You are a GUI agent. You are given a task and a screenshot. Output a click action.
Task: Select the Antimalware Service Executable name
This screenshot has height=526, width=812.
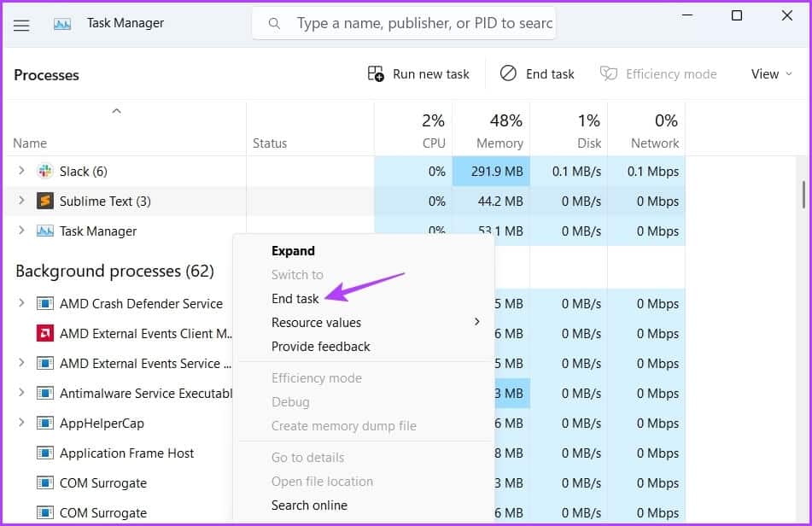click(146, 394)
